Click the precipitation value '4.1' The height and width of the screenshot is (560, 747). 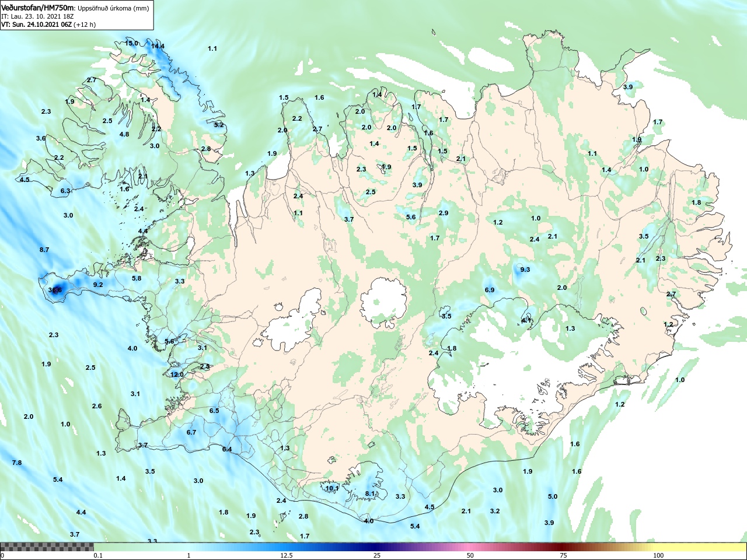[526, 320]
